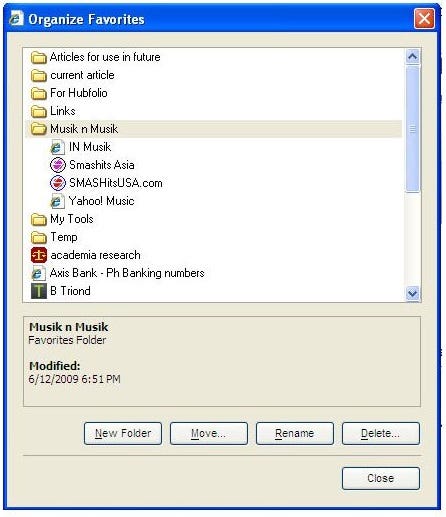This screenshot has height=517, width=446.
Task: Click the Delete... button
Action: click(381, 433)
